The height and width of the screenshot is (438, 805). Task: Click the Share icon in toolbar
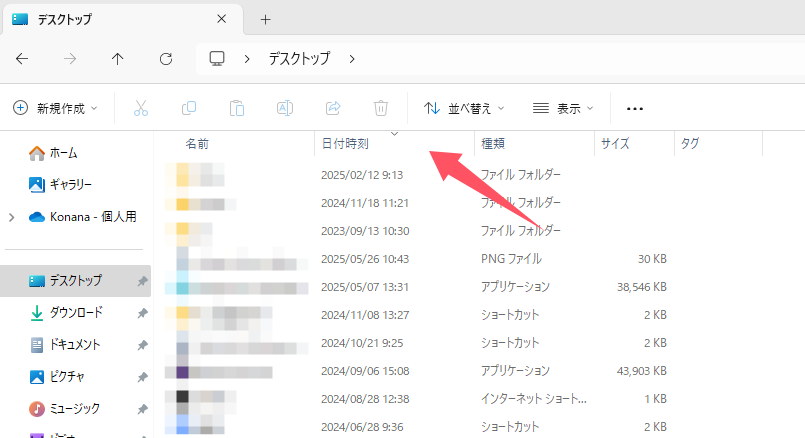pyautogui.click(x=333, y=108)
